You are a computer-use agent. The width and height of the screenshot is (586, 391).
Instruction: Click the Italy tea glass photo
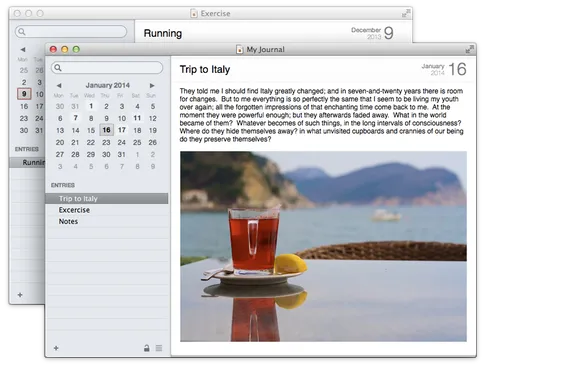coord(323,246)
